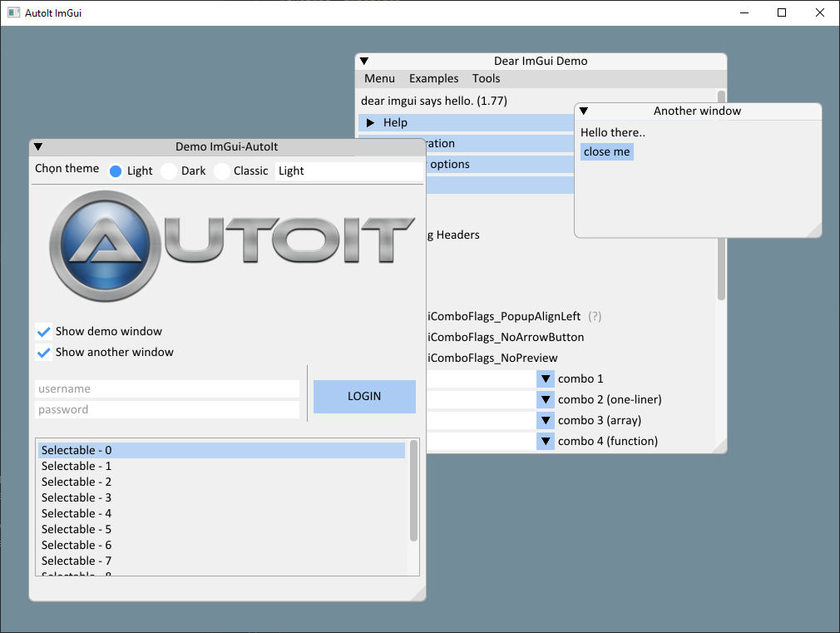Click the resize grip of Dear ImGui Demo
840x633 pixels.
click(719, 446)
